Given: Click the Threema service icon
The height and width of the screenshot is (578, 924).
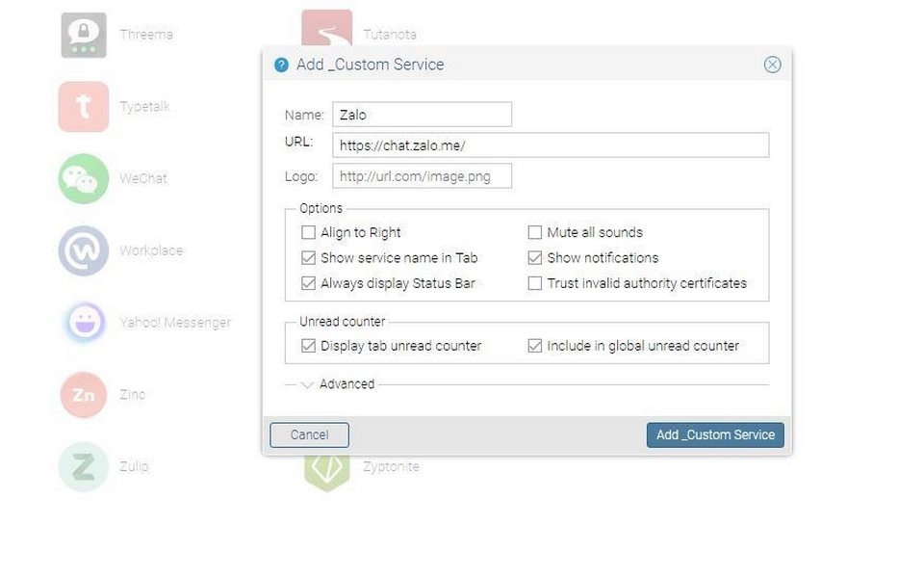Looking at the screenshot, I should pyautogui.click(x=84, y=35).
